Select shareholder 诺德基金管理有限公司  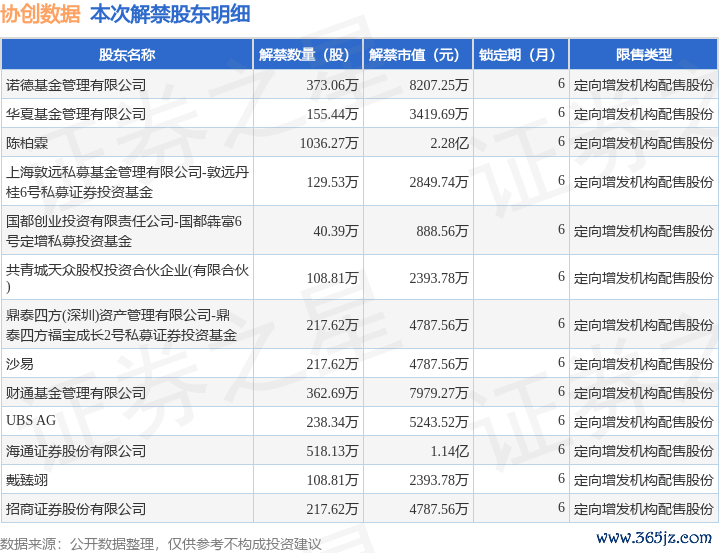point(76,85)
